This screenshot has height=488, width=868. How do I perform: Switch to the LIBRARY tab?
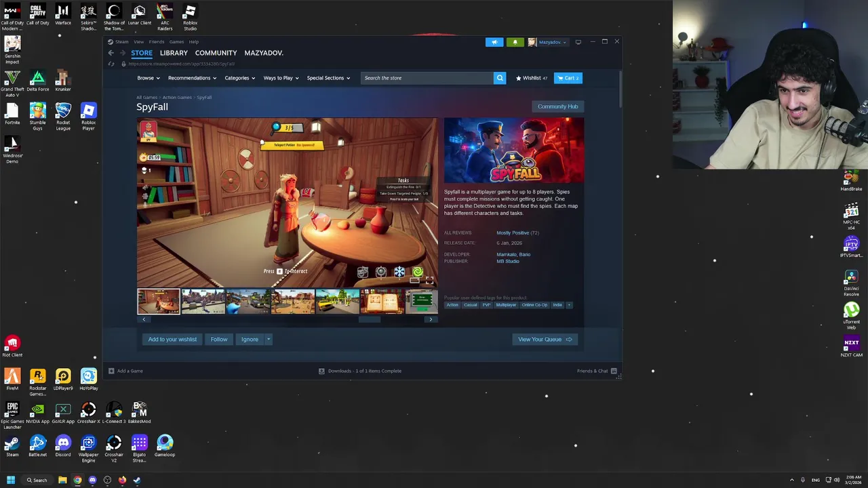click(x=174, y=53)
